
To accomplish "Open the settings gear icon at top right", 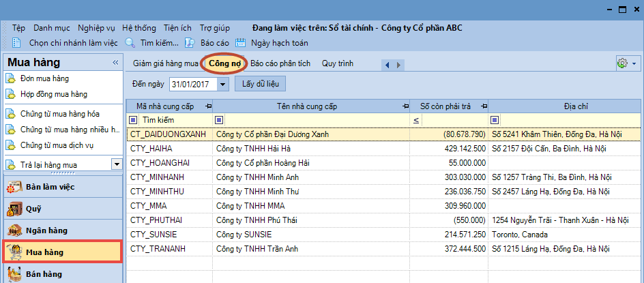I will coord(623,63).
